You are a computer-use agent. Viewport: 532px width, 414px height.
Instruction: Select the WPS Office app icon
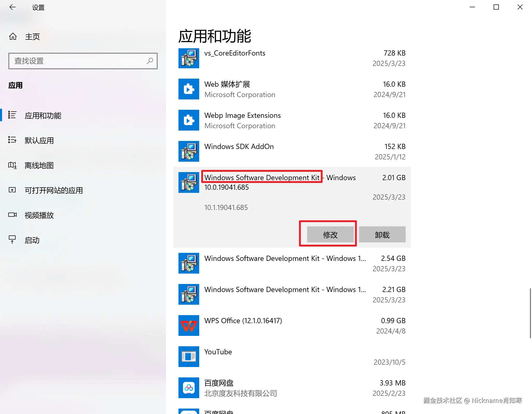(x=189, y=325)
